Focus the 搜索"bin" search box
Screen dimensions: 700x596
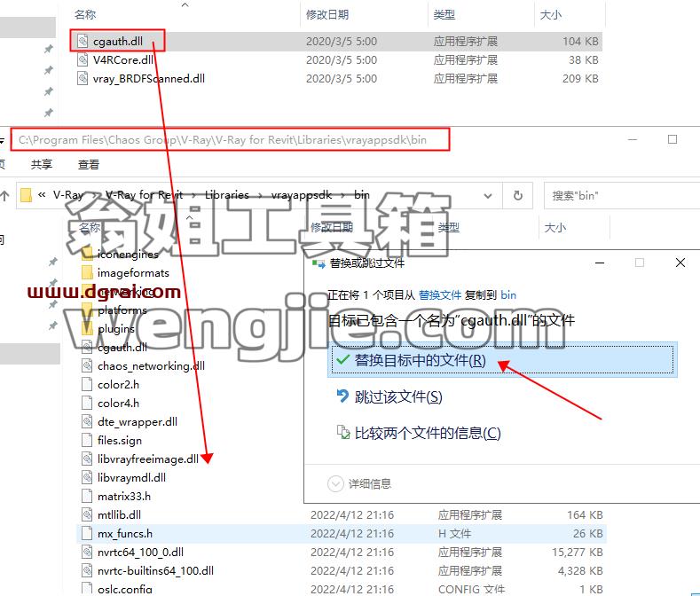tap(621, 195)
